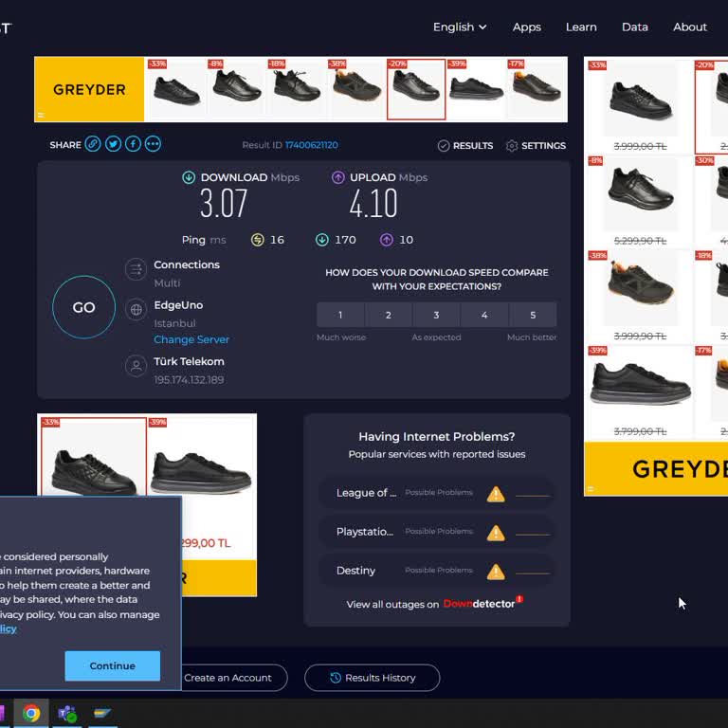Copy the share link icon
The height and width of the screenshot is (728, 728).
[93, 144]
